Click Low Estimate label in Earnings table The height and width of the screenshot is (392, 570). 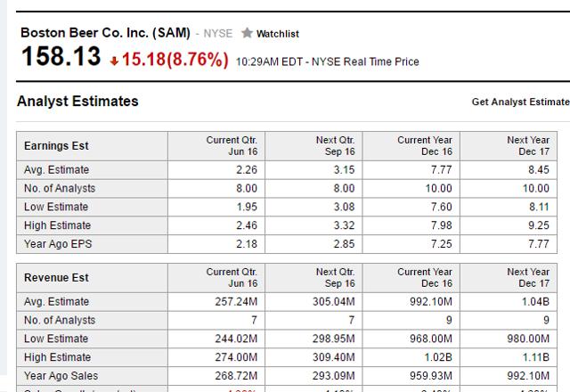[x=56, y=207]
